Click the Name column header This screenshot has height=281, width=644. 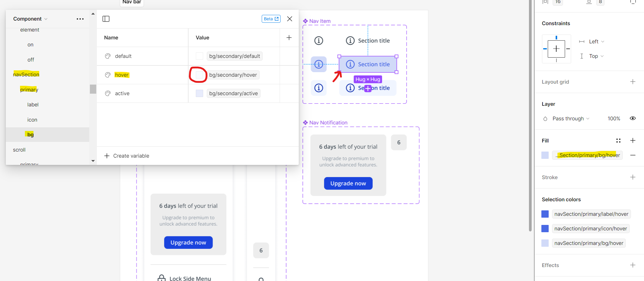pos(111,38)
